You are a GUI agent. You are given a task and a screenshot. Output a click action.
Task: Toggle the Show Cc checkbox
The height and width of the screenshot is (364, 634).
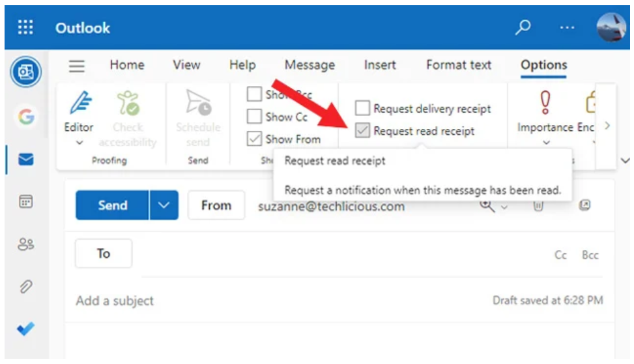pyautogui.click(x=254, y=117)
